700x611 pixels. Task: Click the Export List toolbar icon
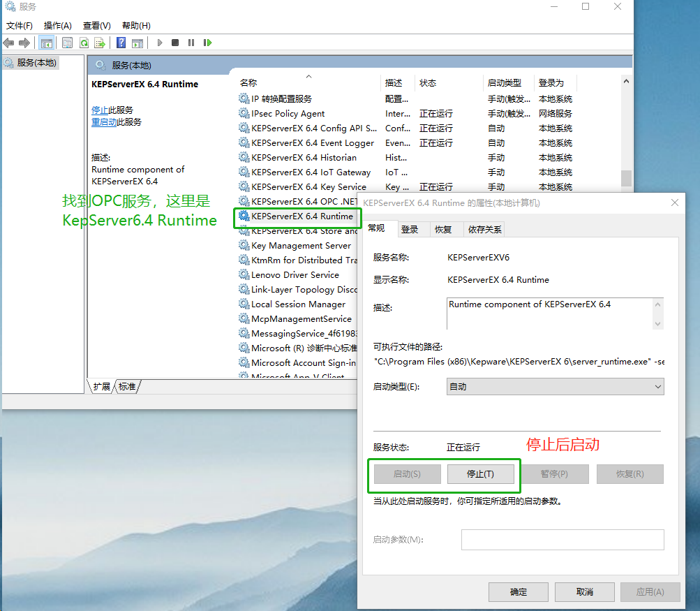tap(100, 43)
